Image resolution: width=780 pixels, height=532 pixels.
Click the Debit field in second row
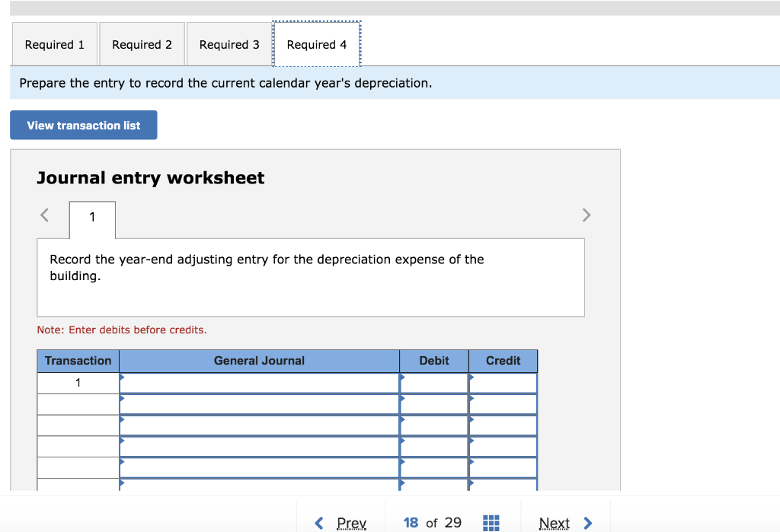click(433, 404)
